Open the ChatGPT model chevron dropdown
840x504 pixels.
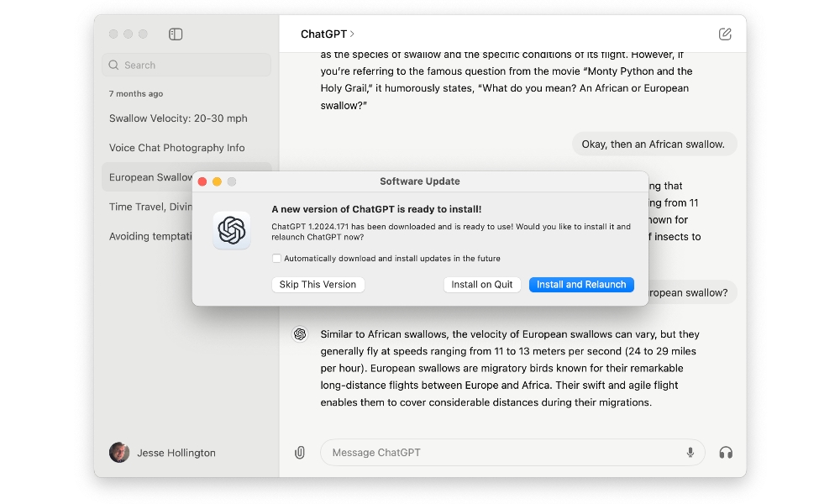tap(352, 34)
